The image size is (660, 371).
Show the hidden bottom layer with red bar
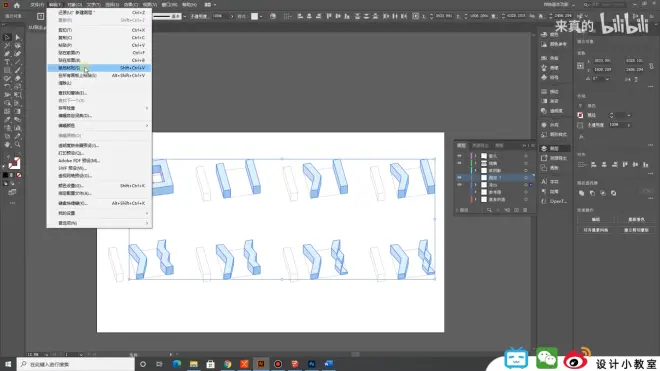(459, 200)
